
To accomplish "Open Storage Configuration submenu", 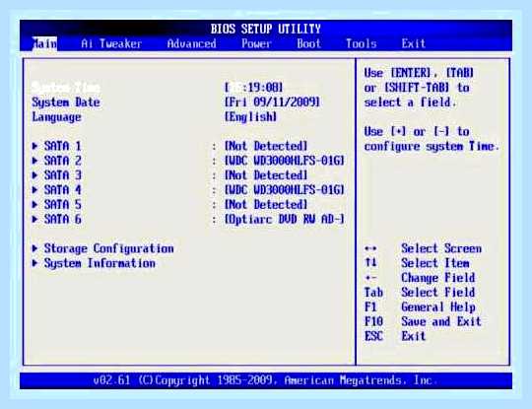I will 102,248.
